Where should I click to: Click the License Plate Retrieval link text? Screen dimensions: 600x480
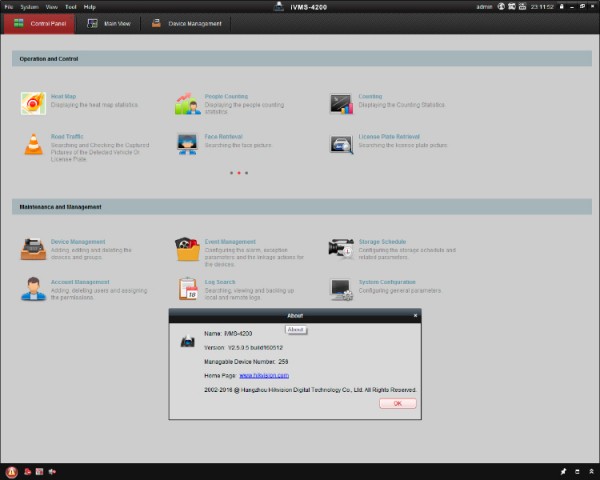click(x=389, y=137)
